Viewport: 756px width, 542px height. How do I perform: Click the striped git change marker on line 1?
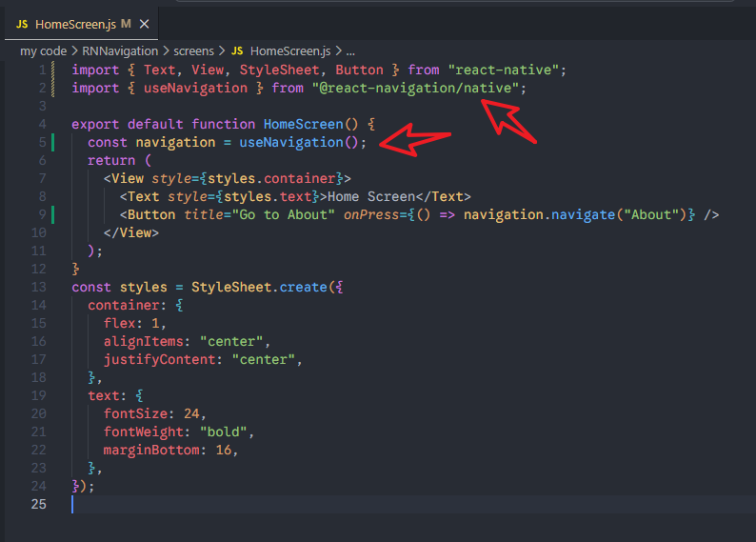53,70
